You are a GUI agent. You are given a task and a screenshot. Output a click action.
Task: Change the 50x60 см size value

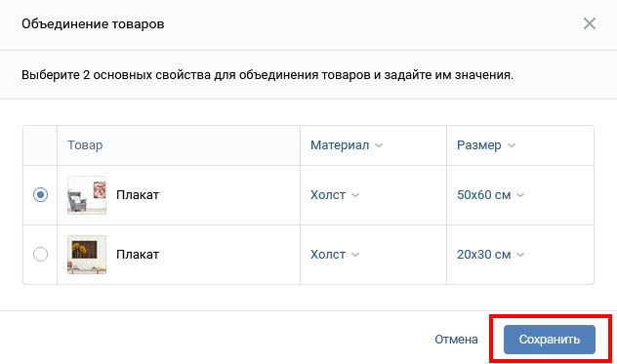[x=490, y=195]
